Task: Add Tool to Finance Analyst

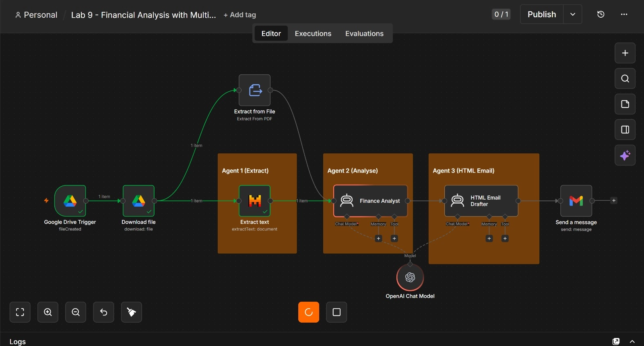Action: point(394,239)
